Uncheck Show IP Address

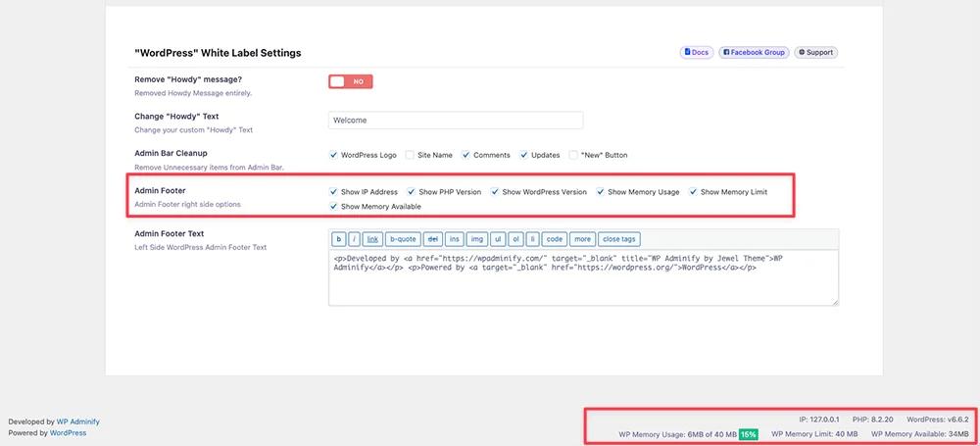[334, 192]
